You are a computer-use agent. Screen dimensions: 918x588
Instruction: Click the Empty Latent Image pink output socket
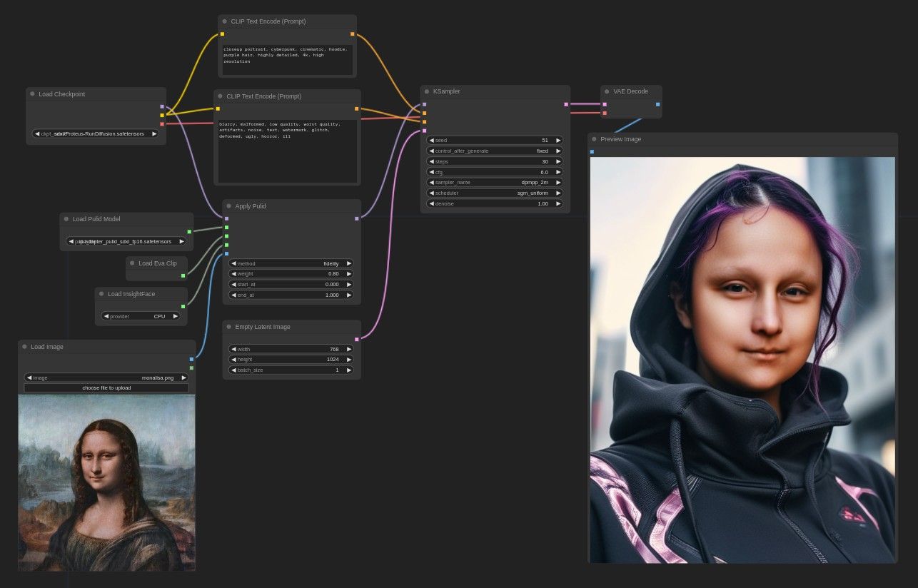tap(356, 339)
